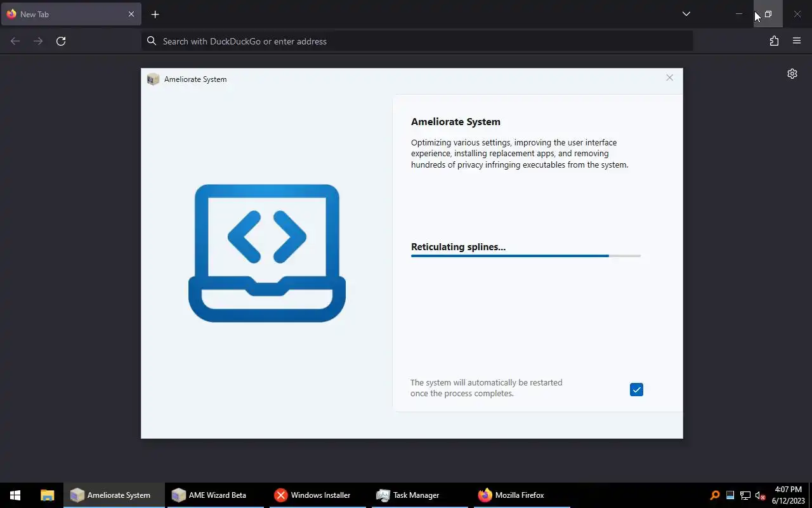The image size is (812, 508).
Task: Click the Reticulating splines status text
Action: point(458,247)
